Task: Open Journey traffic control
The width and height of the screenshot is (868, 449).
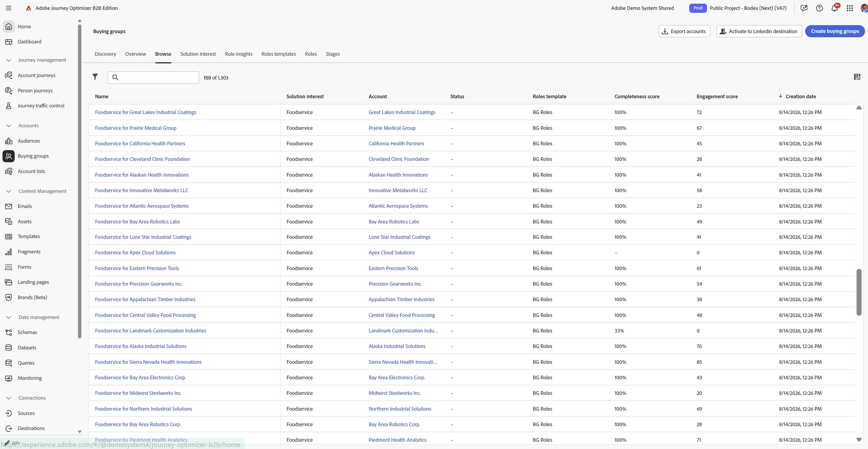Action: [41, 106]
